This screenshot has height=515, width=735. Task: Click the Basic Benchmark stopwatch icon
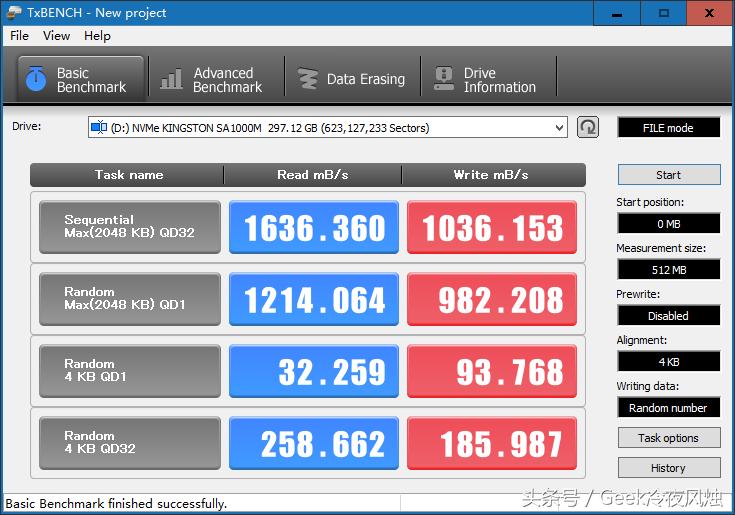tap(36, 79)
